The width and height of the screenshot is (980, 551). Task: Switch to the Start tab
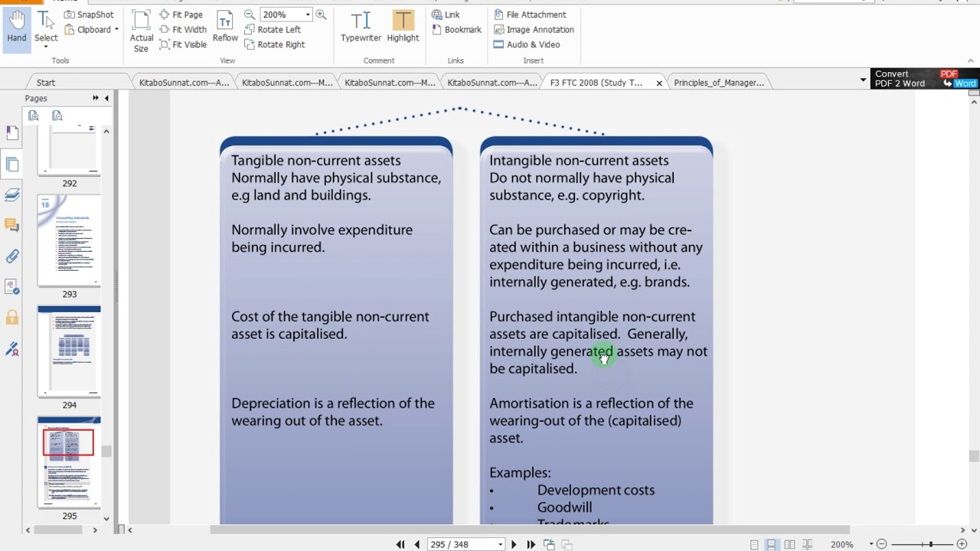46,83
